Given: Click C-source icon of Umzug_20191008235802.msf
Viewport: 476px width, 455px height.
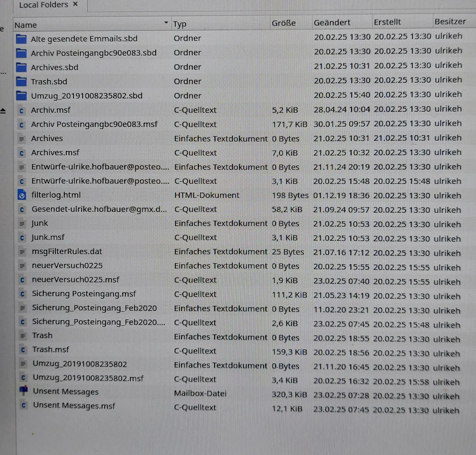Looking at the screenshot, I should pos(23,378).
